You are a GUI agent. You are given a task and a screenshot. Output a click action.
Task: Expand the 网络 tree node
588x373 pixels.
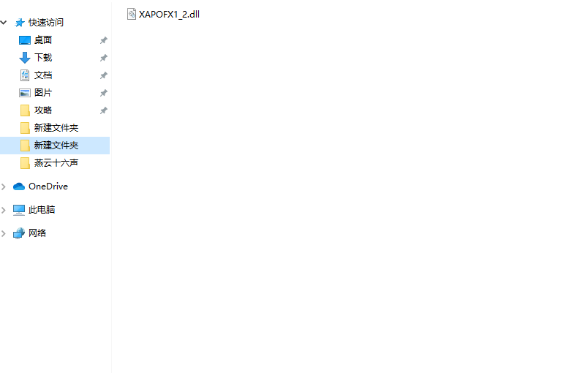click(4, 233)
